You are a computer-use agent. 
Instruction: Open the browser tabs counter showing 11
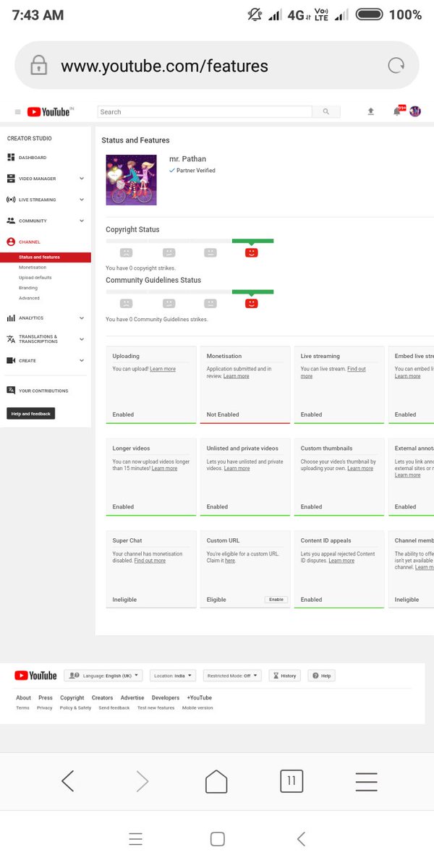292,781
